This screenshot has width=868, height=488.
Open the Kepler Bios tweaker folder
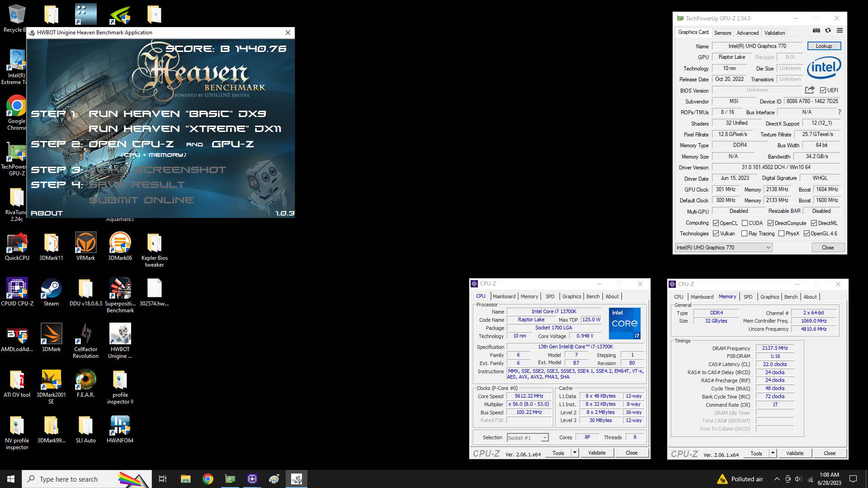pyautogui.click(x=154, y=250)
